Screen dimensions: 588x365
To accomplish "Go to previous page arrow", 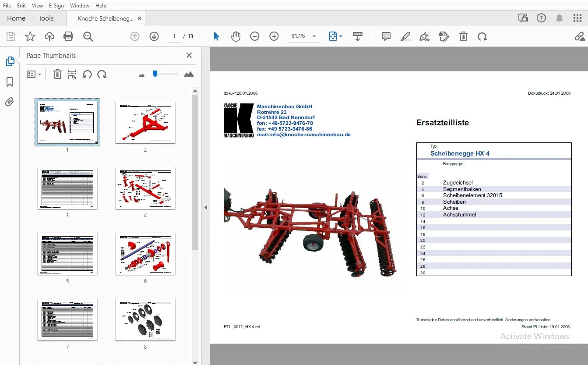I will 135,36.
